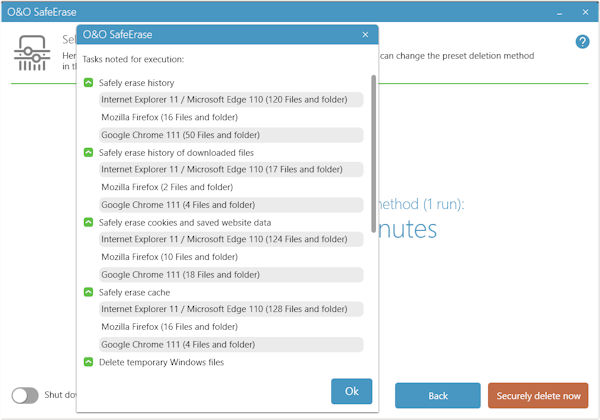Screen dimensions: 600x420
Task: Select Mozilla Firefox (16 Files) under erase cache
Action: tap(231, 327)
